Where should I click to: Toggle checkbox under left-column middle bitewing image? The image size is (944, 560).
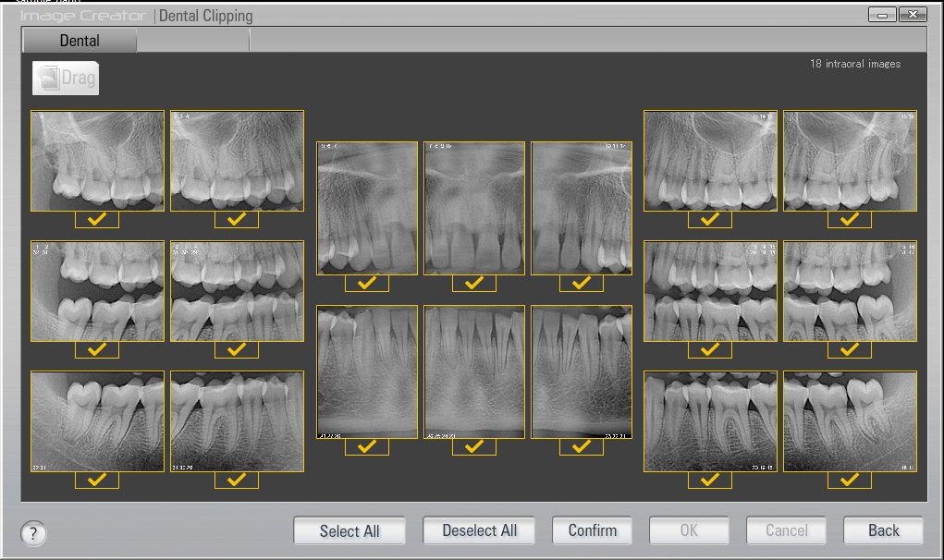(x=97, y=350)
